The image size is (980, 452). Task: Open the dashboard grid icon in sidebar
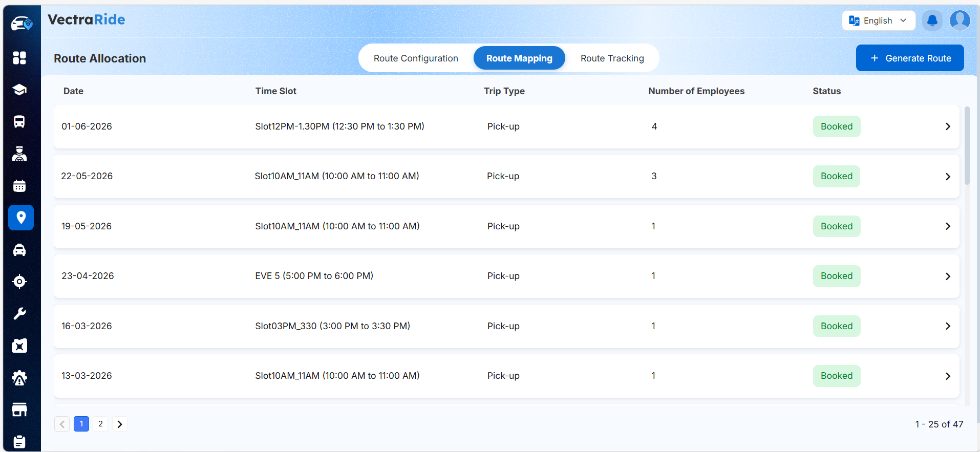19,58
